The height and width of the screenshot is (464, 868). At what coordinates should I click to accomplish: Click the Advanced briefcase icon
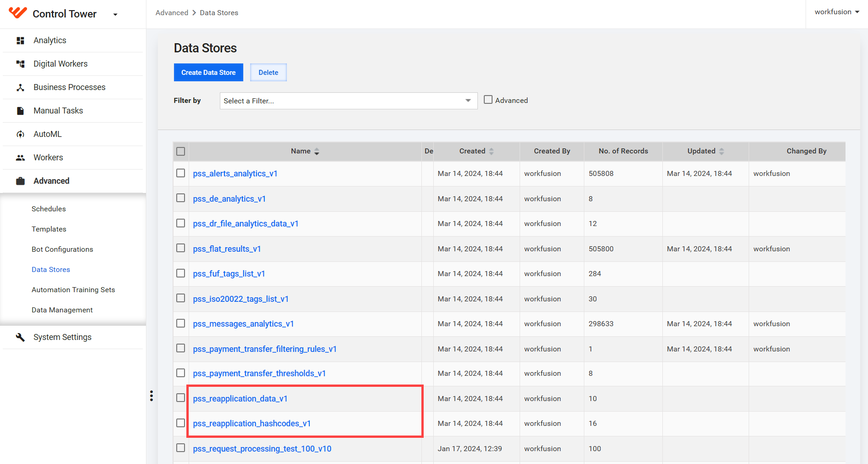(x=20, y=181)
